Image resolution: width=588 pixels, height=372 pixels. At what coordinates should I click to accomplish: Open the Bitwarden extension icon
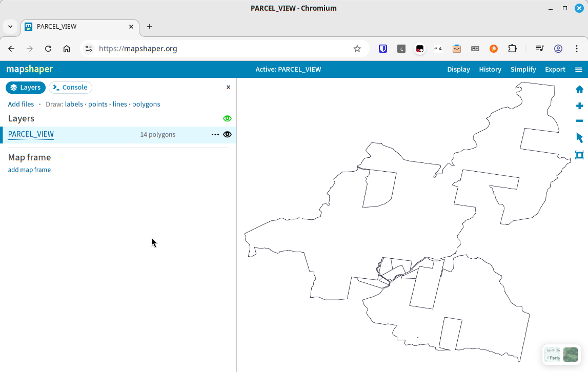[383, 49]
